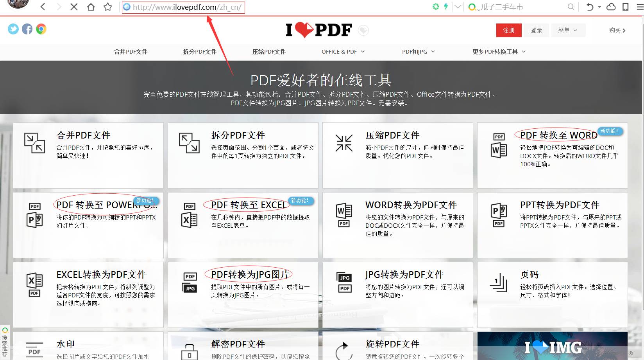
Task: Open the PDF 转换至 EXCEL title link
Action: click(249, 205)
